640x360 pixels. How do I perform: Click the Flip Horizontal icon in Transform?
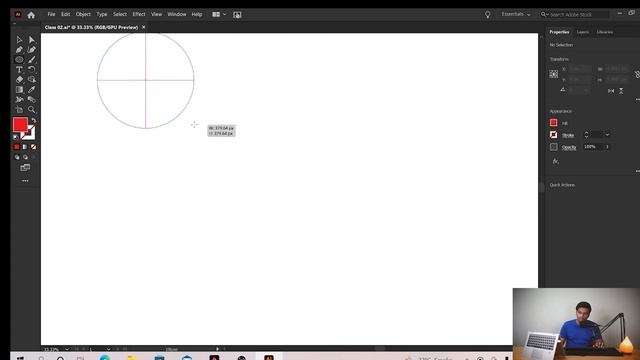click(611, 91)
